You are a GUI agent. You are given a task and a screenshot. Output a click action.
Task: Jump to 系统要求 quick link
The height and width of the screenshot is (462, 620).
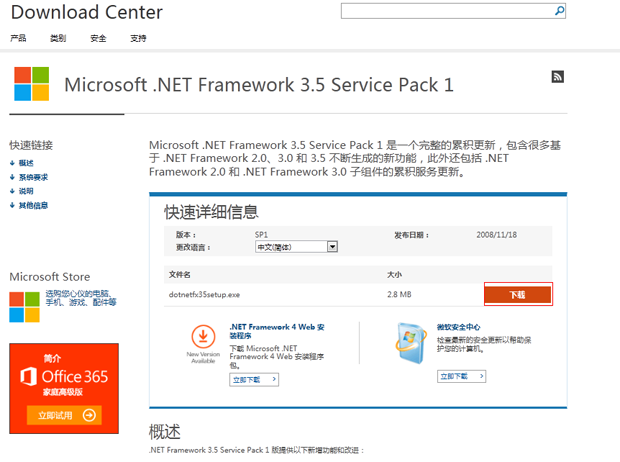pos(32,177)
